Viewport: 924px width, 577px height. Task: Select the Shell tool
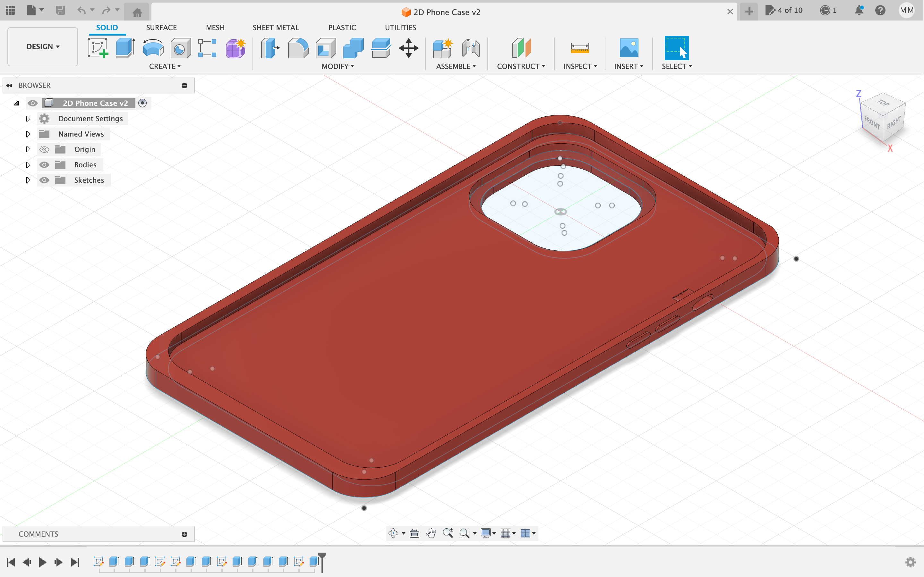click(x=326, y=48)
